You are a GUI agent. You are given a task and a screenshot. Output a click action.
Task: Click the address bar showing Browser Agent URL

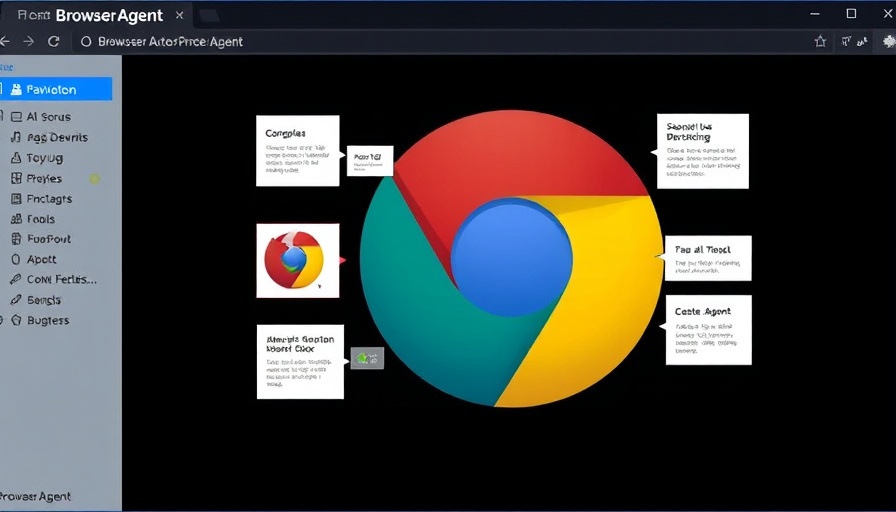click(440, 42)
